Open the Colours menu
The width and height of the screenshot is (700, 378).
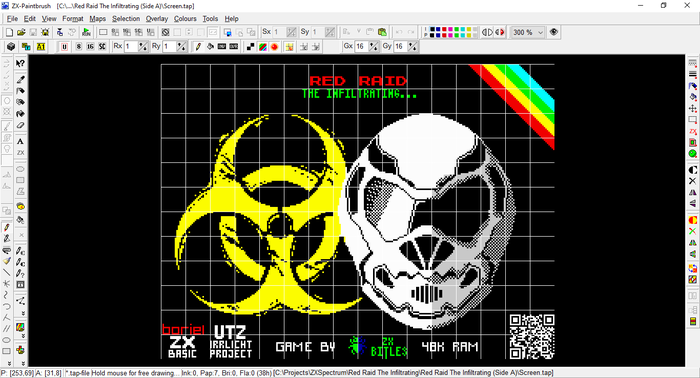pos(185,19)
